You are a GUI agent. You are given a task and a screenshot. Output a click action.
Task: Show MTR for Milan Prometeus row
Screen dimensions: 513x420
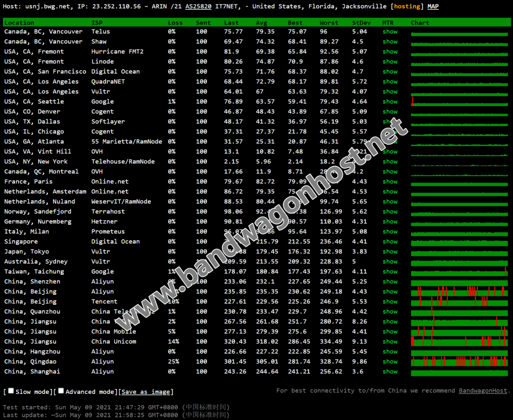(x=390, y=232)
